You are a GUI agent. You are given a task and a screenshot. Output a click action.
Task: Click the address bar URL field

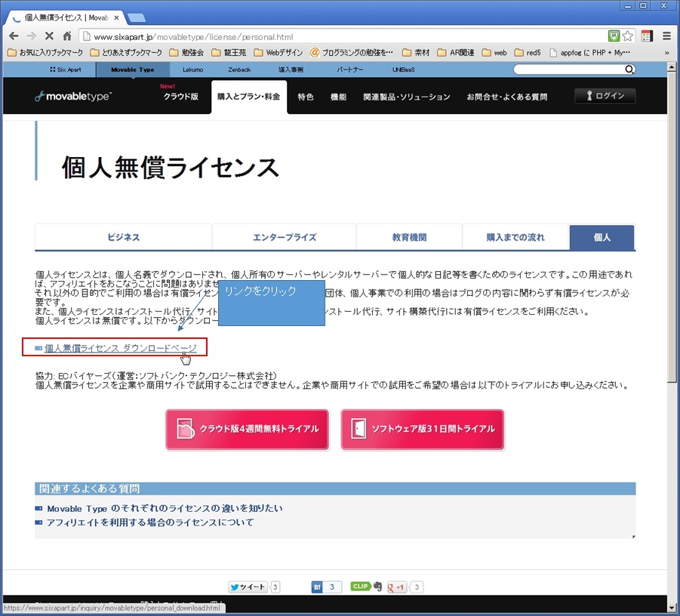point(343,37)
